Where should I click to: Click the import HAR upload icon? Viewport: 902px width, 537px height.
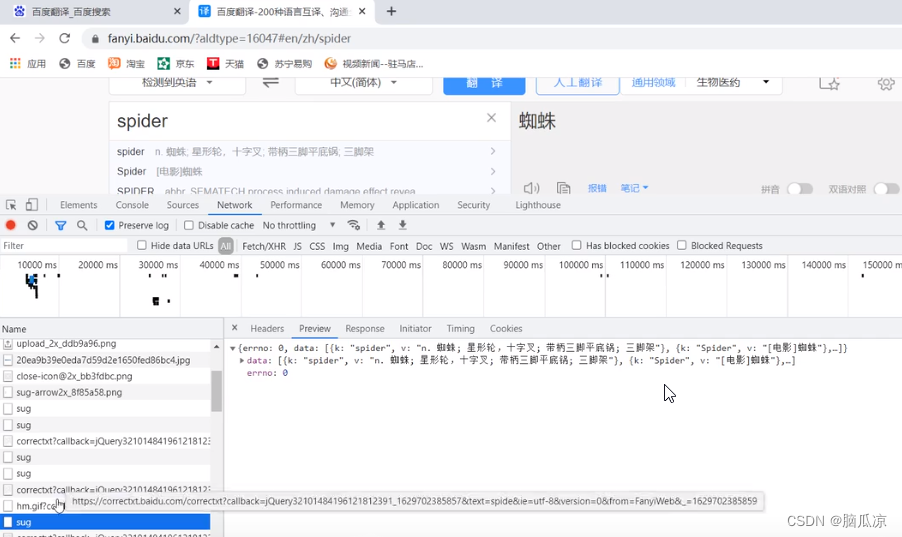(381, 225)
